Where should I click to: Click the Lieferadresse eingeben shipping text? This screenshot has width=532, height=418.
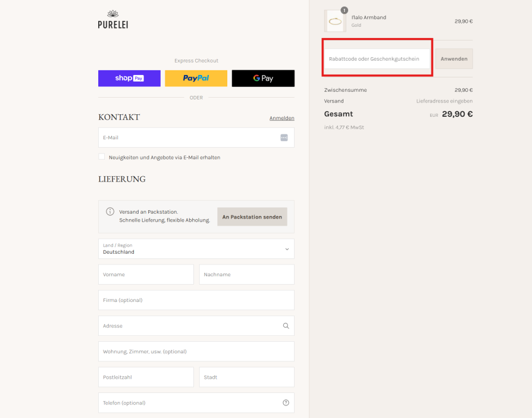tap(445, 101)
